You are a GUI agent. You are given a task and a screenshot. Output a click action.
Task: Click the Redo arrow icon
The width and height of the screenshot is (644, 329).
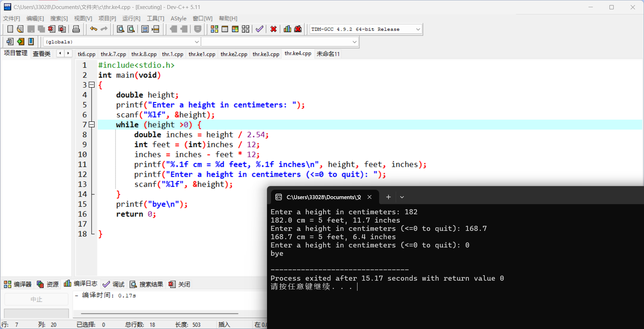104,29
